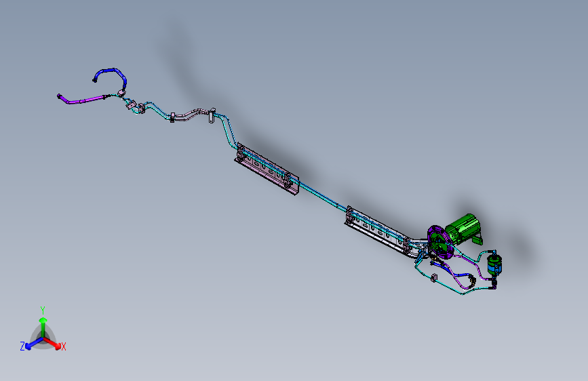
Task: Click the blue Z axis of the triad
Action: coord(34,344)
